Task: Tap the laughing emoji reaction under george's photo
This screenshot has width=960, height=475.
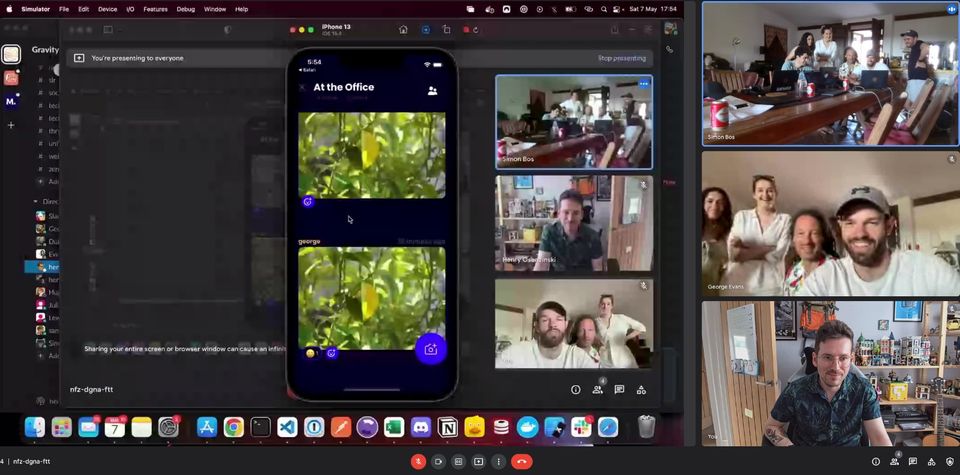Action: pos(312,353)
